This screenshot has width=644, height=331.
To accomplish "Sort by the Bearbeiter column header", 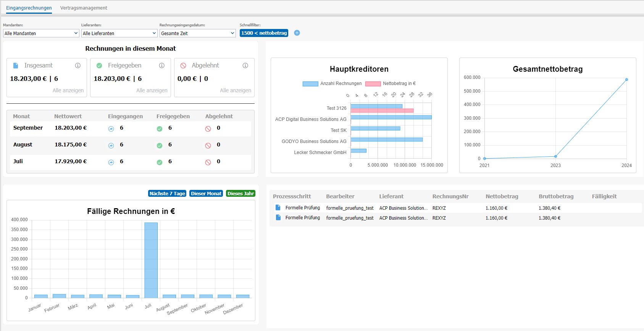I will pyautogui.click(x=340, y=196).
